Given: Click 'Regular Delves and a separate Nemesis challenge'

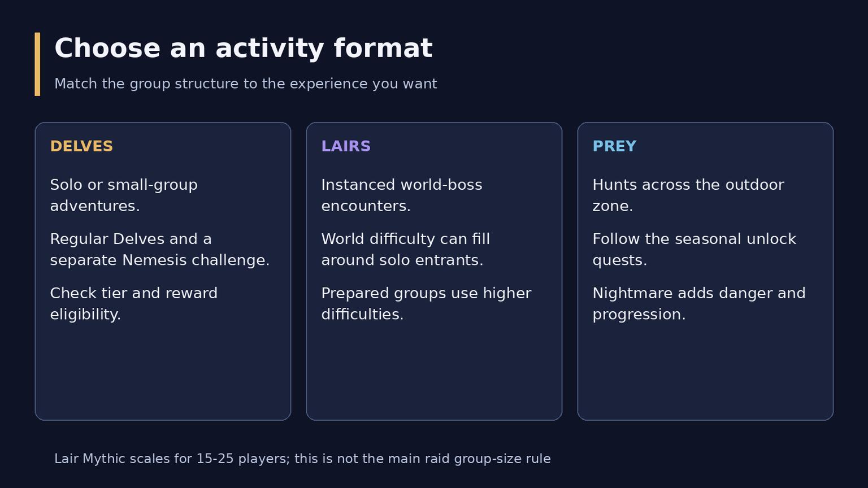Looking at the screenshot, I should click(160, 250).
